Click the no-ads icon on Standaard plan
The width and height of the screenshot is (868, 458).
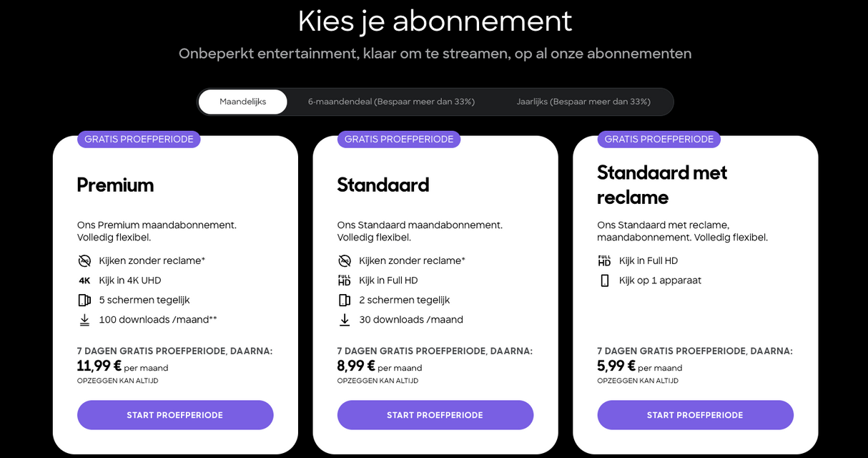(x=344, y=260)
